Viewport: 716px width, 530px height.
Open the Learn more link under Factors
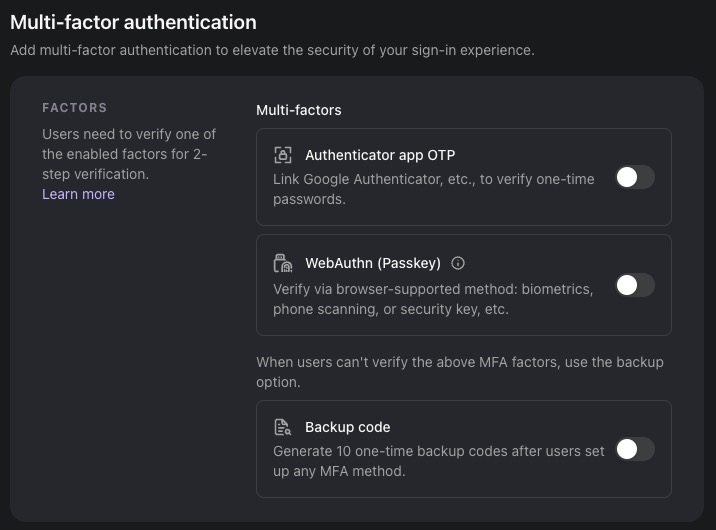(78, 194)
